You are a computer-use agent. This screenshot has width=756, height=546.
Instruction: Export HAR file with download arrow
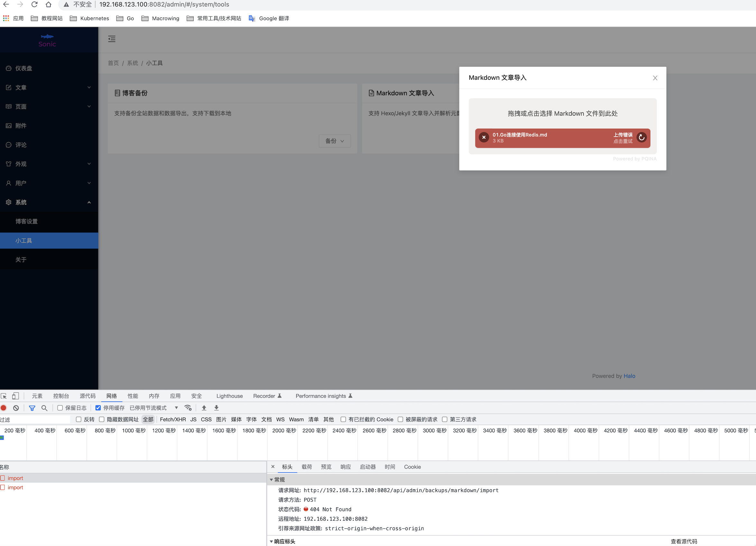click(x=216, y=408)
